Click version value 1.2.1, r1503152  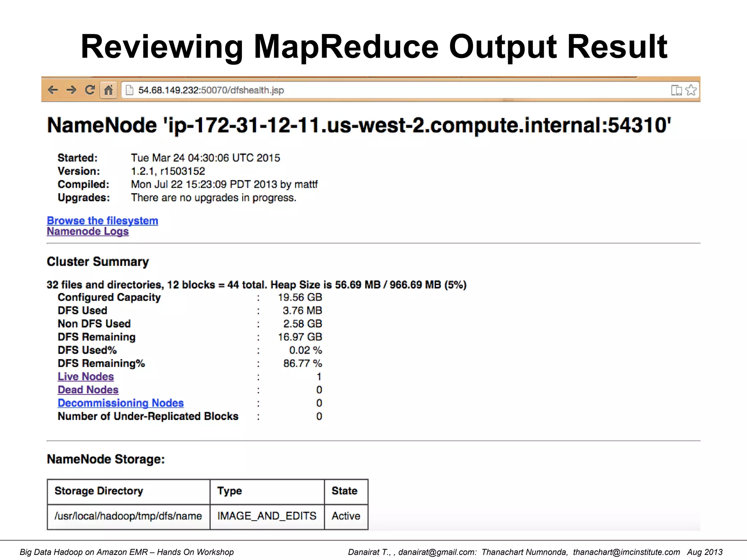168,171
